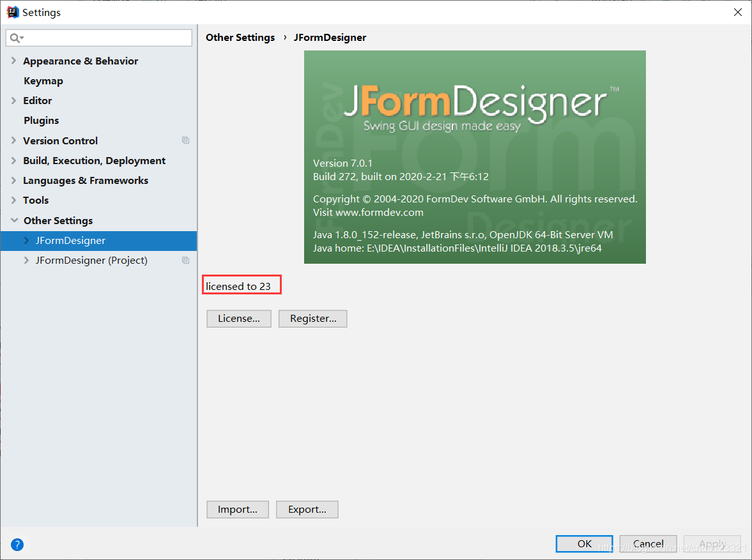This screenshot has width=752, height=560.
Task: Click the 'Build 272' build date text
Action: point(401,176)
